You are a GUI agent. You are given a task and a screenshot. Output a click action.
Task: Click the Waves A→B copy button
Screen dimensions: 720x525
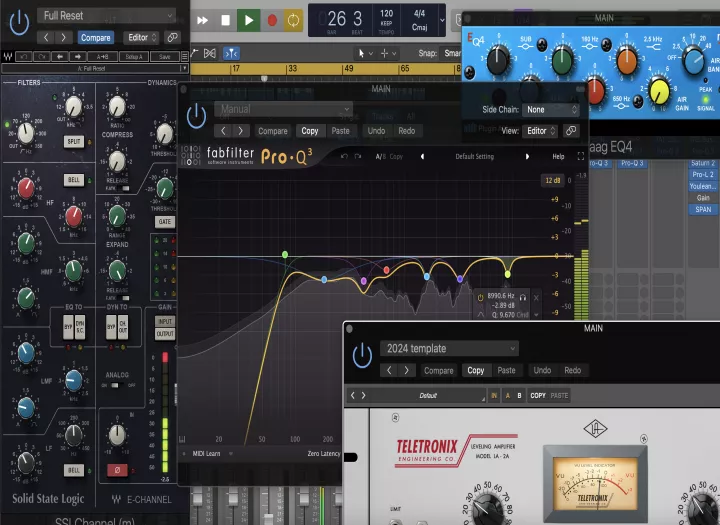coord(102,56)
